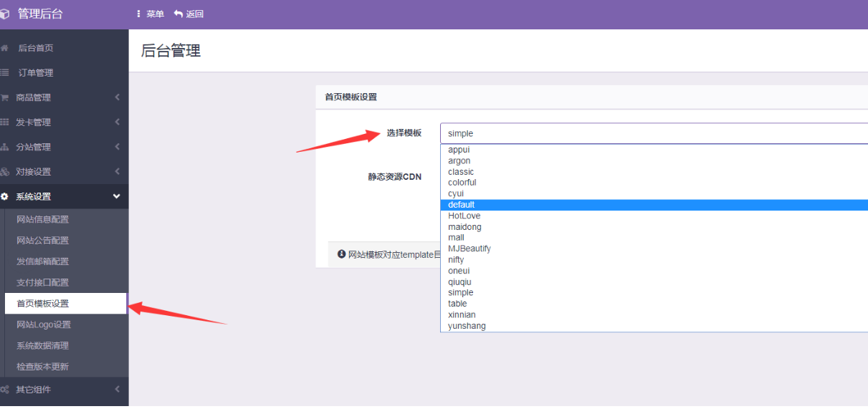Click the 返回 back arrow icon
Screen dimensions: 868x414
(x=178, y=13)
